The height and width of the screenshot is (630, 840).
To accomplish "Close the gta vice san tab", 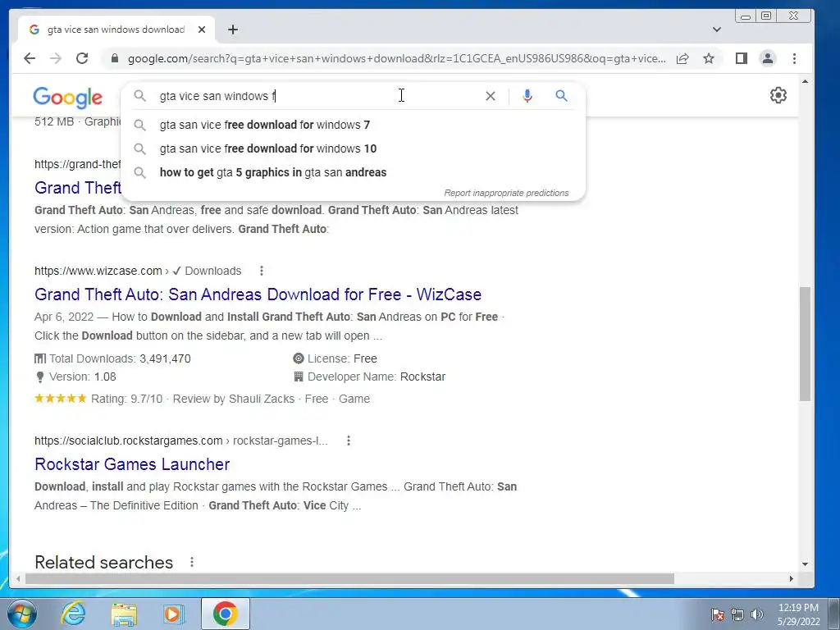I will tap(202, 30).
